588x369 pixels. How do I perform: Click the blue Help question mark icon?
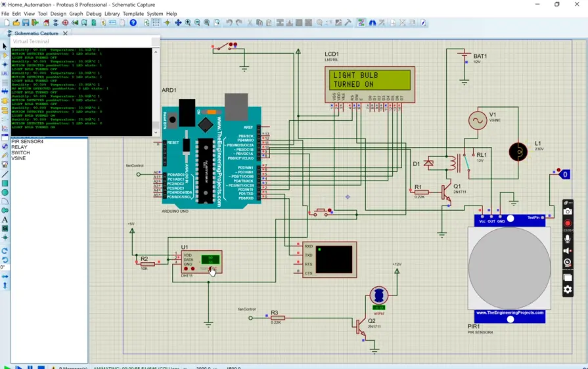click(133, 23)
